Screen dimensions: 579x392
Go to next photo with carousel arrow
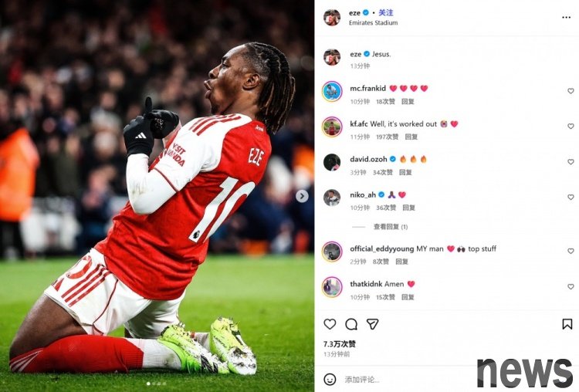click(x=302, y=196)
